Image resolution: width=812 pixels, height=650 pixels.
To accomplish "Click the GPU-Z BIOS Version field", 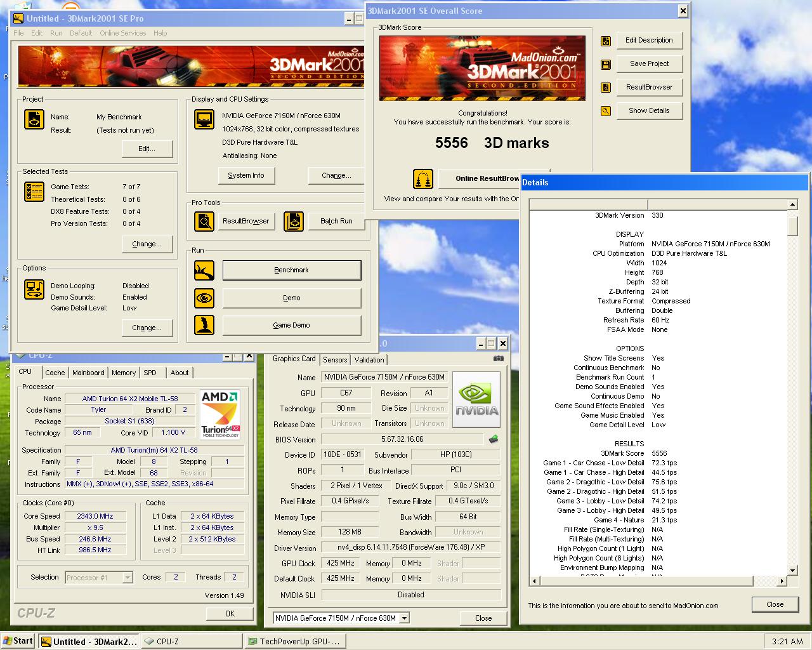I will (x=402, y=439).
